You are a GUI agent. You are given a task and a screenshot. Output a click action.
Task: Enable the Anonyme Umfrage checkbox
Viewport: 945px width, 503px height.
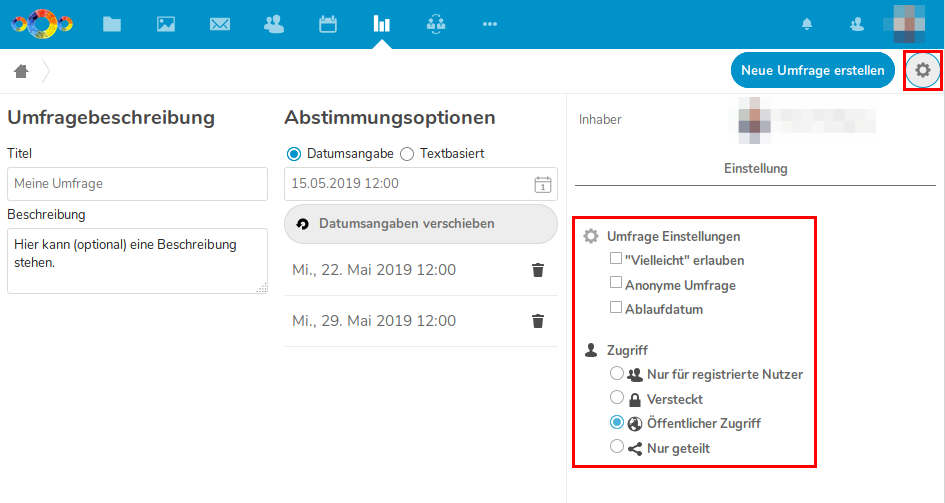[616, 284]
